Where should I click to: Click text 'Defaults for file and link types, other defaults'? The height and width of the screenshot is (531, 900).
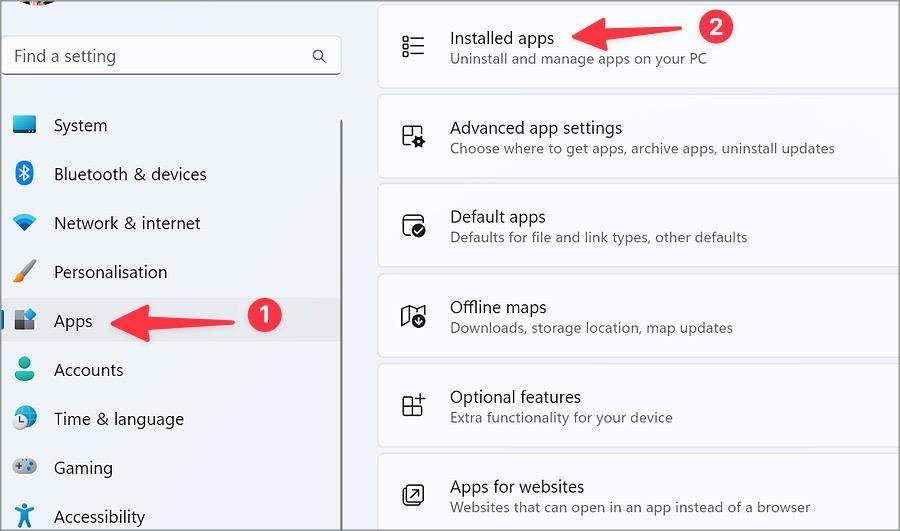599,237
